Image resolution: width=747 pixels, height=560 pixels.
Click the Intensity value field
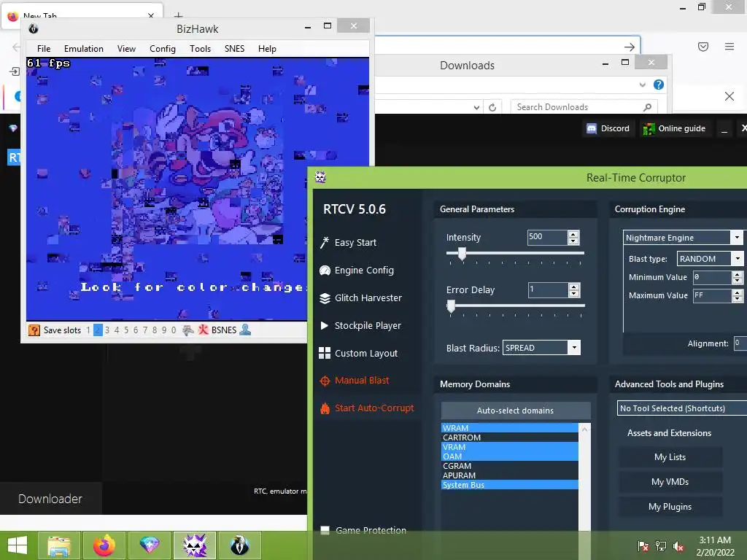tap(547, 237)
